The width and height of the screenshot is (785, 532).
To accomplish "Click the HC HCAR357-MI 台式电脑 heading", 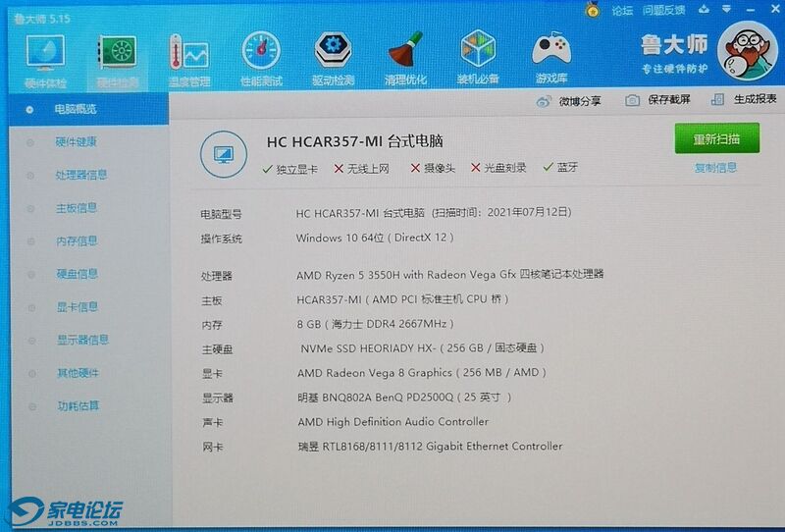I will (355, 141).
